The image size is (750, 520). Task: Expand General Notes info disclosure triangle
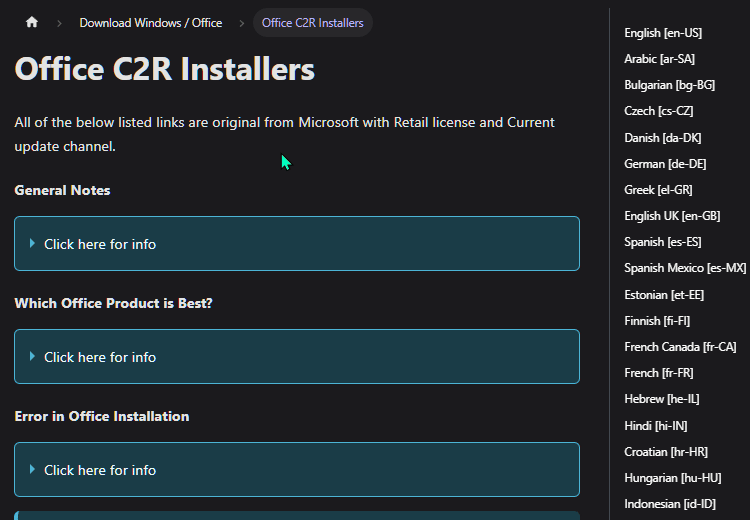coord(32,243)
